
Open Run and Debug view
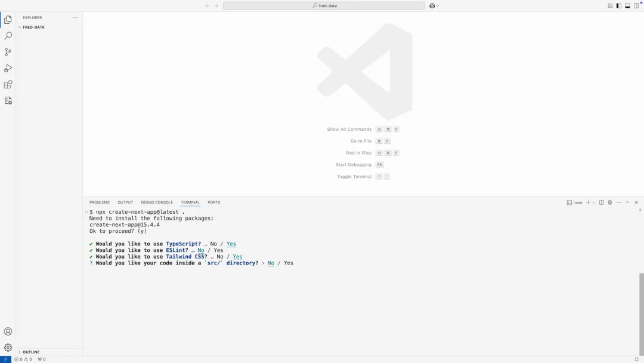(8, 69)
